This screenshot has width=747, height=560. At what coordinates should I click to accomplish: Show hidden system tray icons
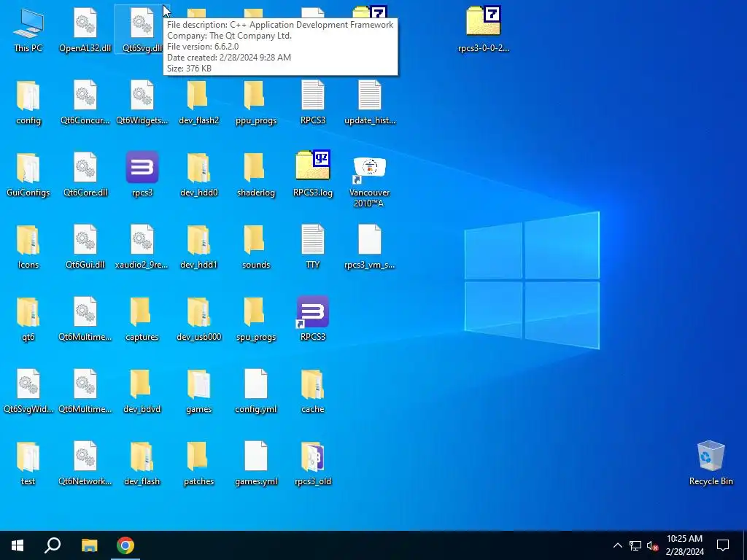617,545
